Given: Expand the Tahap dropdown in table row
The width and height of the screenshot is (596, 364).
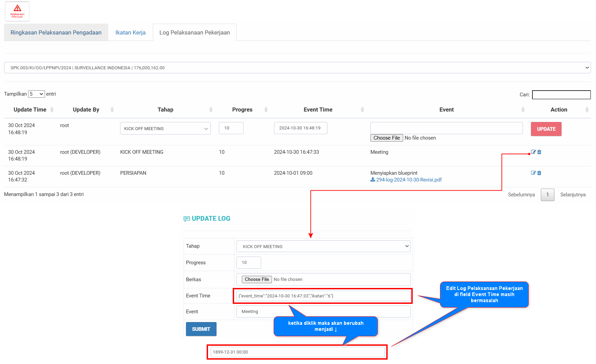Looking at the screenshot, I should click(x=165, y=128).
